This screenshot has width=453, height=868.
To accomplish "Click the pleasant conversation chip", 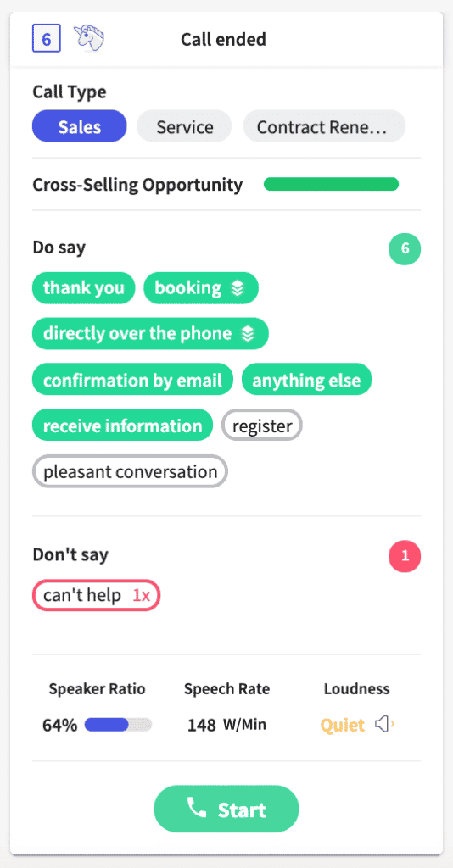I will coord(130,471).
